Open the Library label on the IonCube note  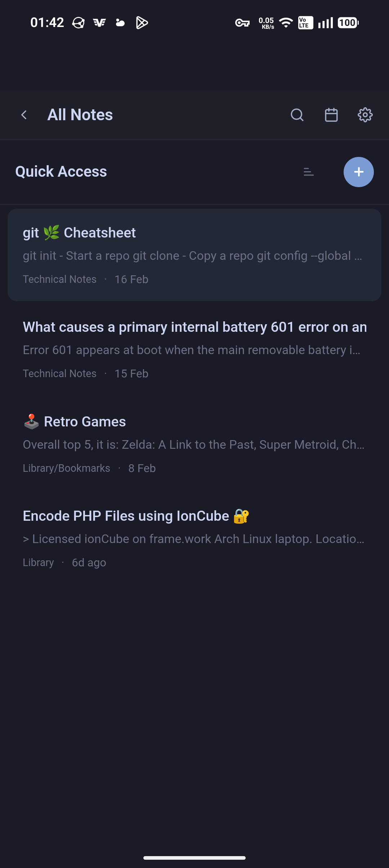click(x=38, y=562)
